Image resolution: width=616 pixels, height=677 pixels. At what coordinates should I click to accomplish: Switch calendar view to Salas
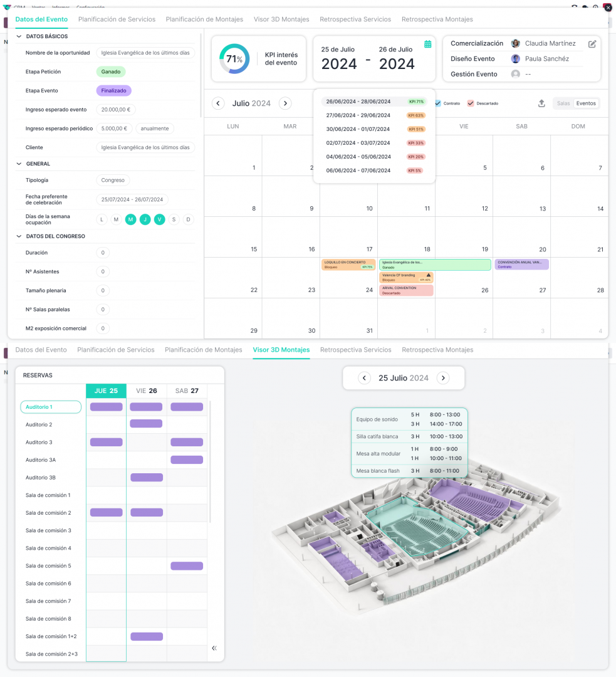point(563,103)
